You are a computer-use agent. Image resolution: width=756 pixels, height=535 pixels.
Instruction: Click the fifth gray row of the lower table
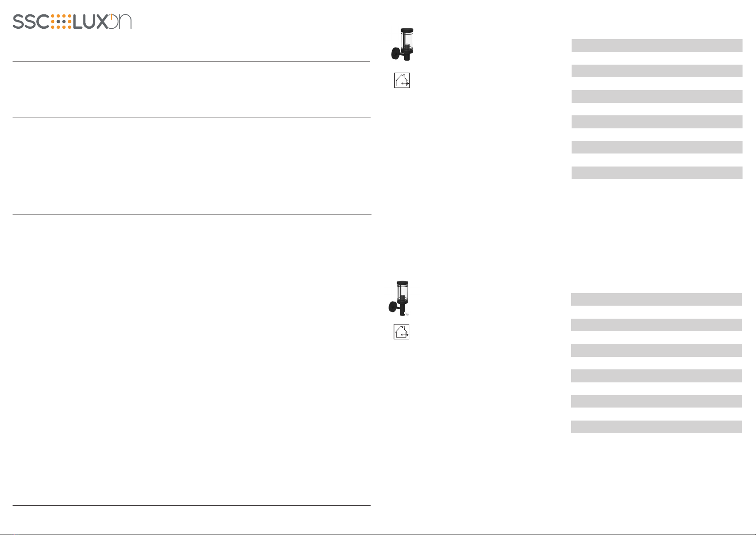tap(656, 401)
